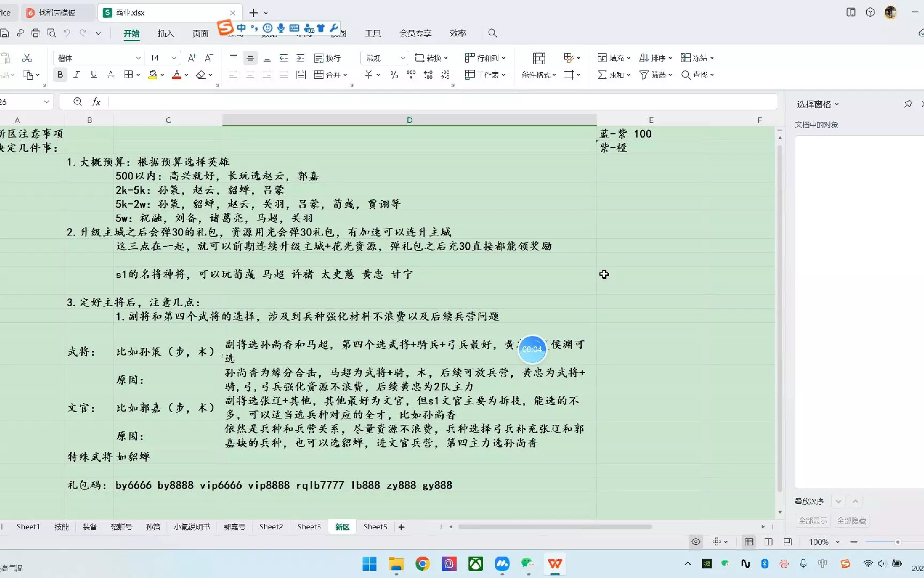Viewport: 924px width, 578px height.
Task: Open File Explorer from the taskbar
Action: 396,564
